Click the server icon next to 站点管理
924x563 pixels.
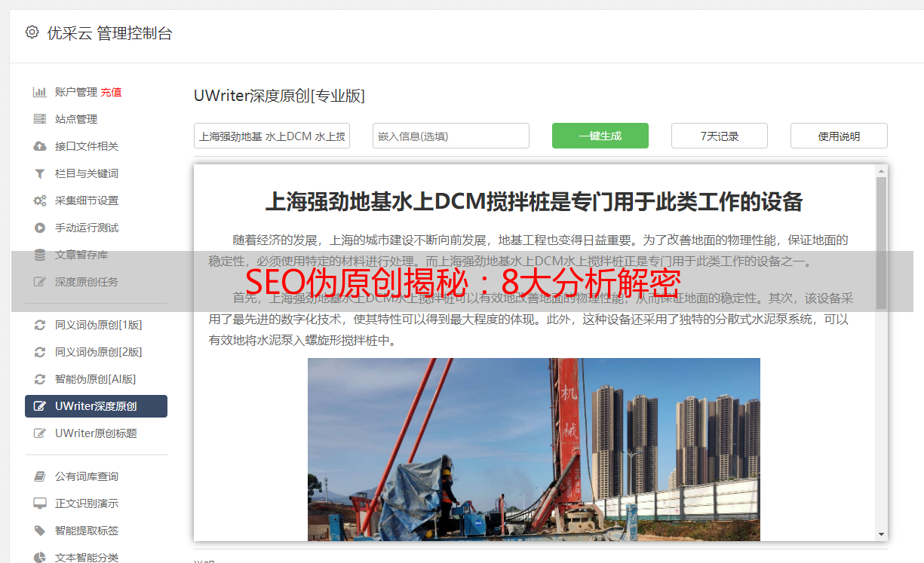point(40,119)
